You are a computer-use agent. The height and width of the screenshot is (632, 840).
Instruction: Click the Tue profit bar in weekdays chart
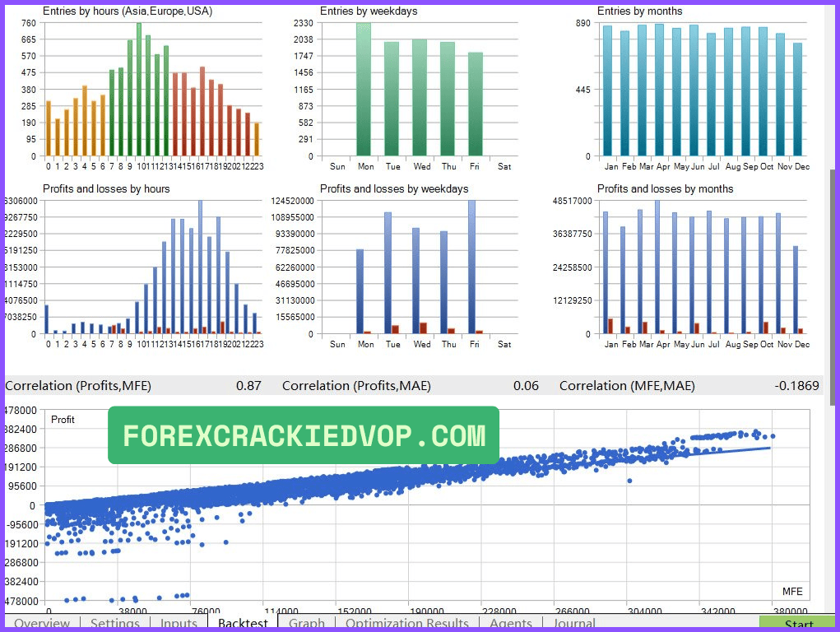(x=388, y=273)
